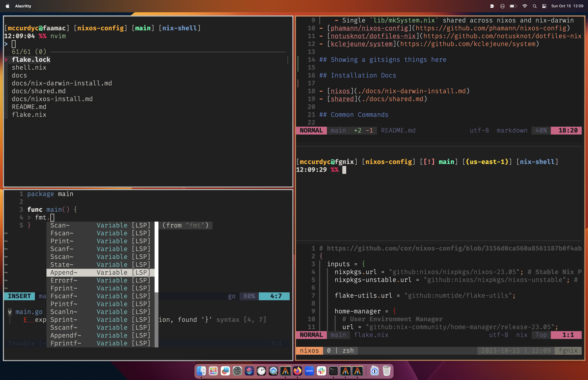Screen dimensions: 588x380
Task: Open the Alacritty menu bar item
Action: (23, 6)
